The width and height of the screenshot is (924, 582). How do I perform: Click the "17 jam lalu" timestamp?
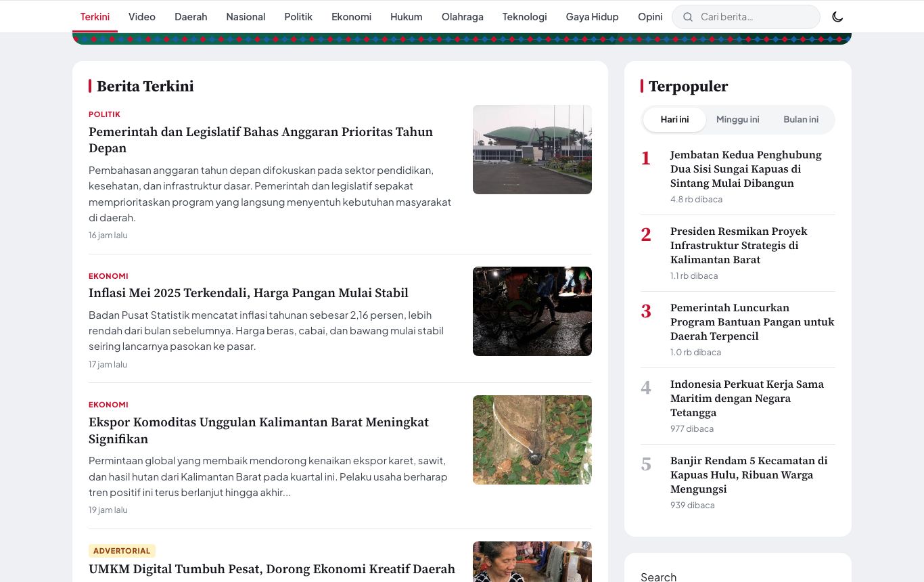pos(108,365)
